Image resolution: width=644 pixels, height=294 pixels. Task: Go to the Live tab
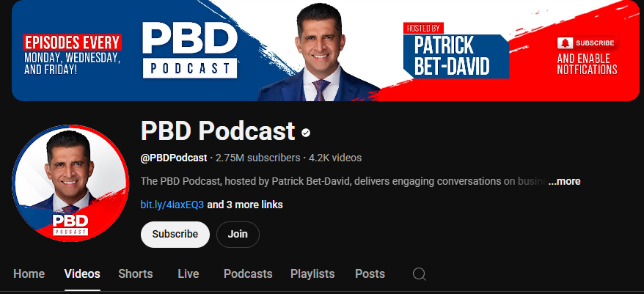point(189,274)
